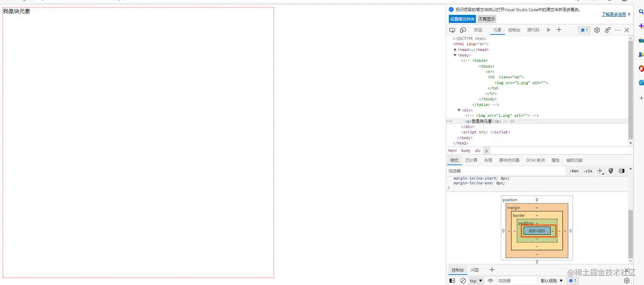
Task: Open console settings gear icon
Action: pyautogui.click(x=627, y=281)
